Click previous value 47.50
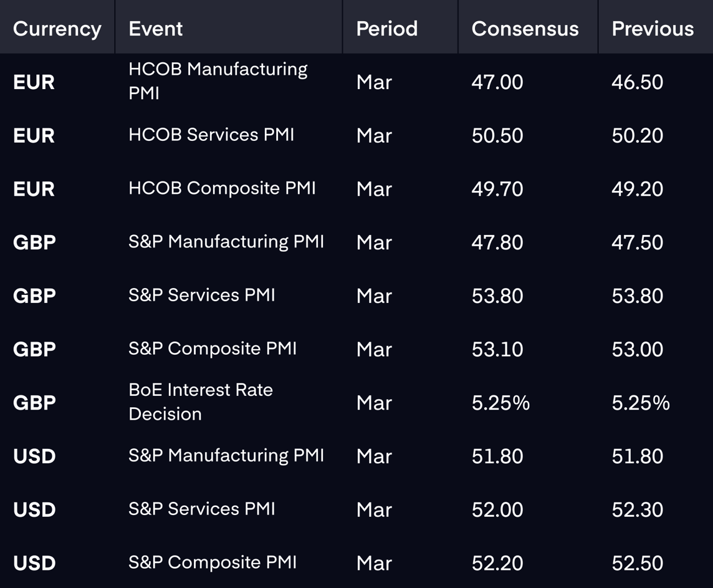Screen dimensions: 713x588 coord(638,243)
